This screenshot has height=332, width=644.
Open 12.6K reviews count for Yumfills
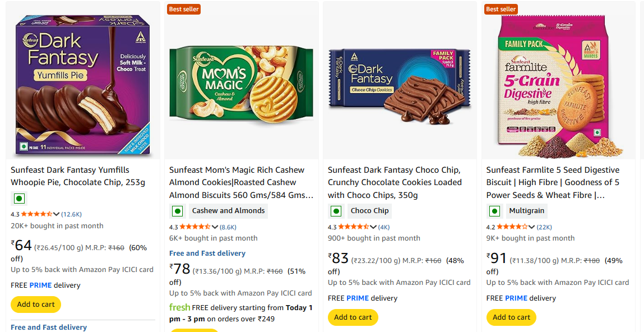click(x=72, y=214)
